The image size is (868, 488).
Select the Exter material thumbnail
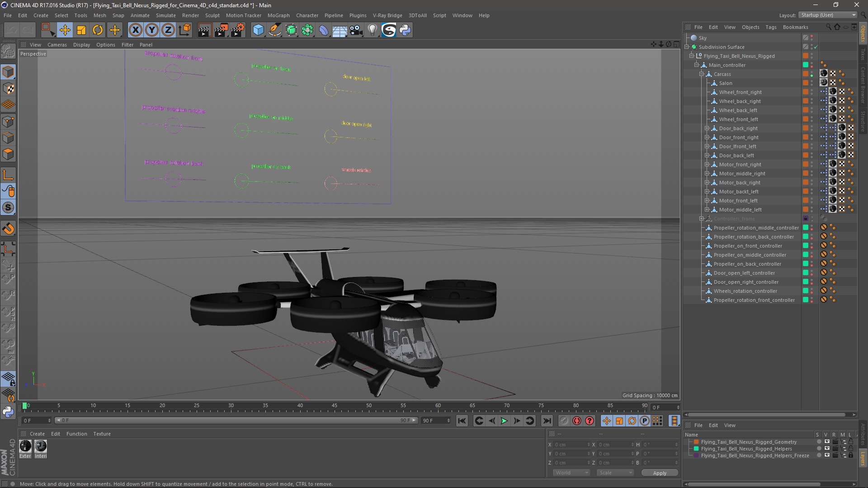(26, 446)
